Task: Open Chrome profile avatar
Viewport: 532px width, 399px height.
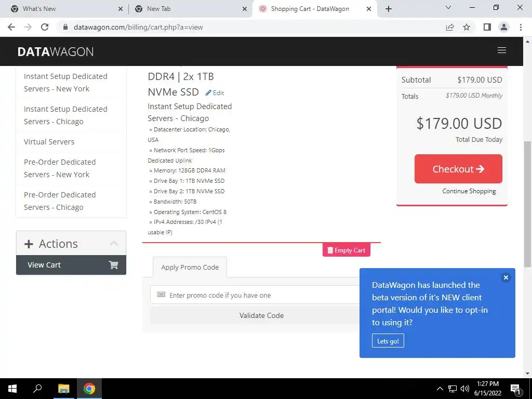Action: pyautogui.click(x=504, y=27)
